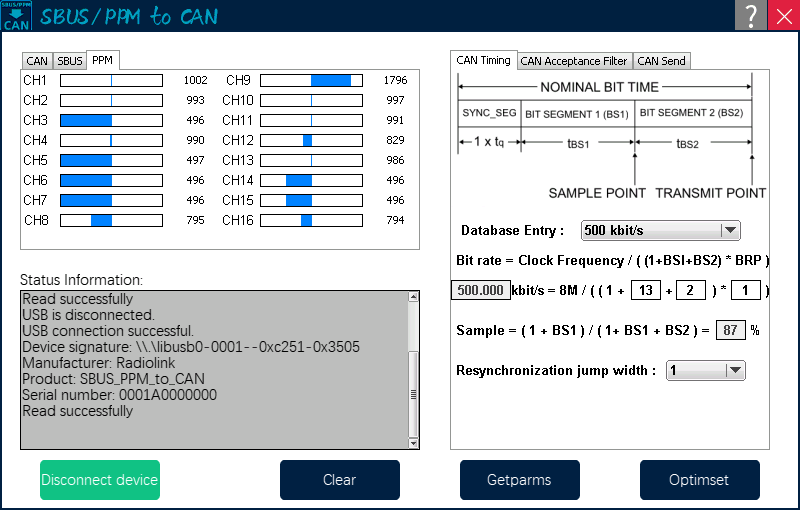This screenshot has width=800, height=510.
Task: Close the window with the red X
Action: pos(783,15)
